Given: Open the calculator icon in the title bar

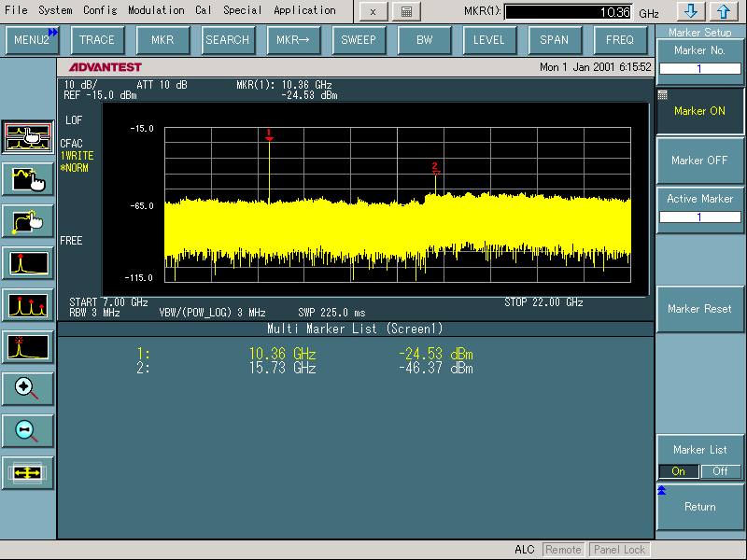Looking at the screenshot, I should [404, 11].
